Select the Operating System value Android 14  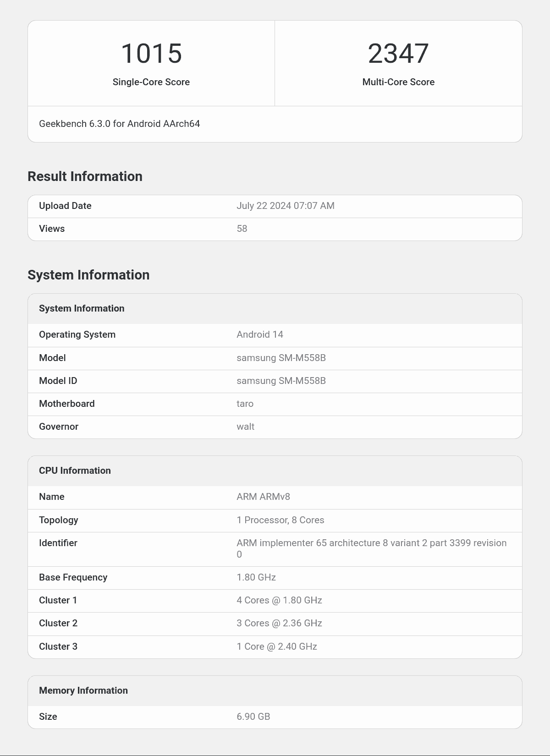click(x=259, y=334)
